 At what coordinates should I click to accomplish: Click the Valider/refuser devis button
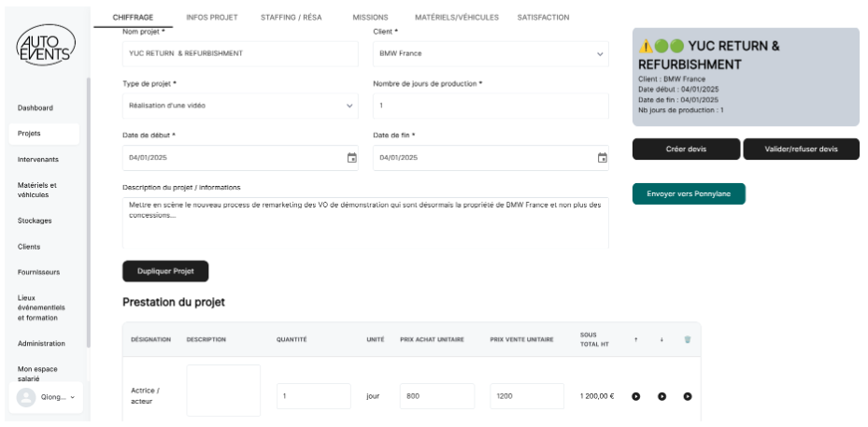point(801,149)
